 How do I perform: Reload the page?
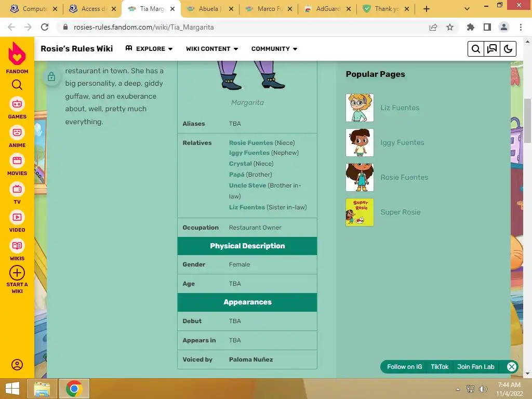pyautogui.click(x=45, y=27)
